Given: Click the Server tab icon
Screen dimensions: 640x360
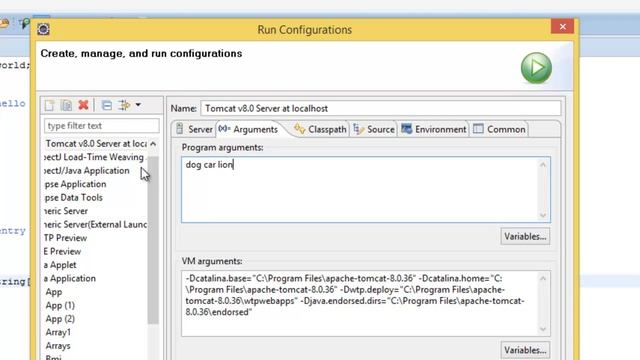Looking at the screenshot, I should [x=180, y=129].
